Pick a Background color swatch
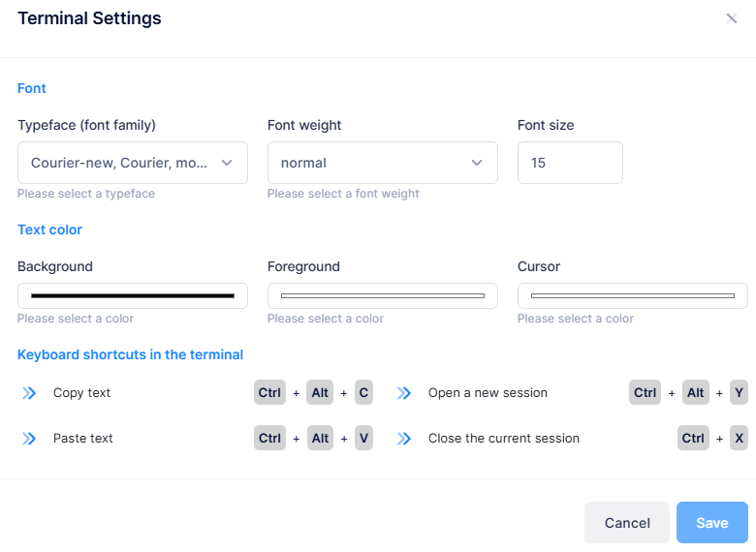This screenshot has height=552, width=756. 133,295
